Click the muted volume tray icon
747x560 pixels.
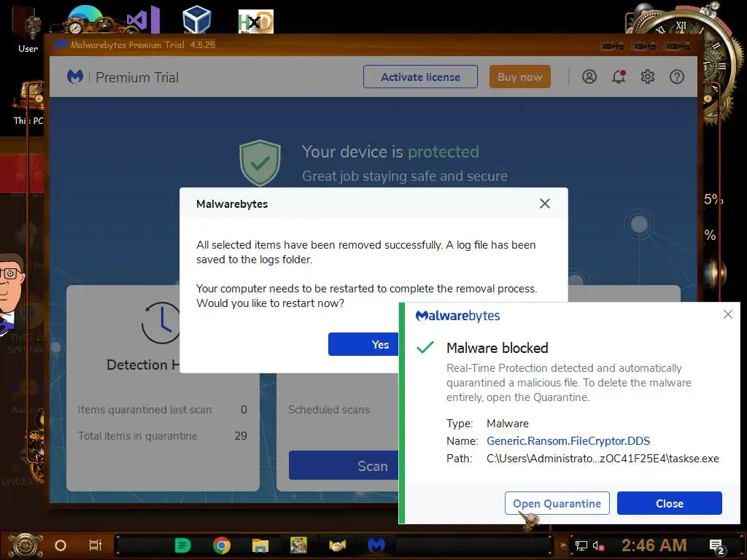(598, 545)
